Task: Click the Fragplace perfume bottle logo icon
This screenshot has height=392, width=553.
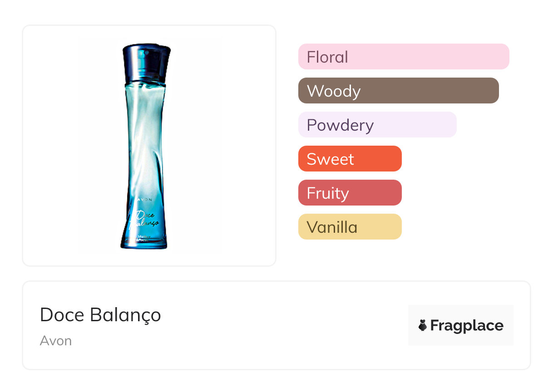Action: [423, 325]
